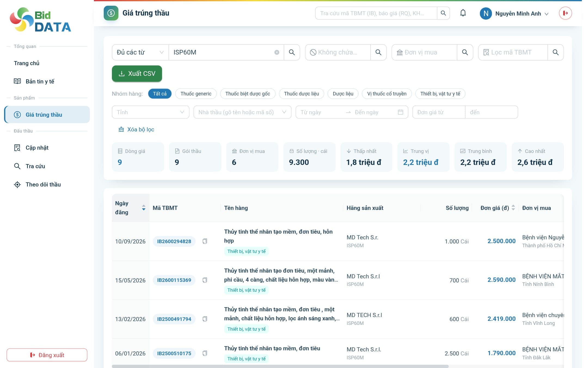
Task: Open bid link IB2600294828
Action: (174, 241)
